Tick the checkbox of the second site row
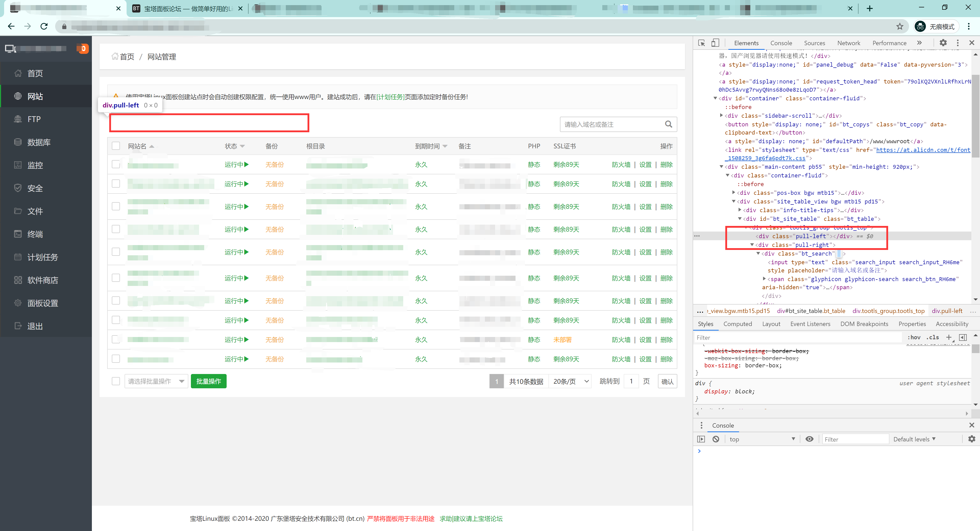The width and height of the screenshot is (980, 531). 116,184
